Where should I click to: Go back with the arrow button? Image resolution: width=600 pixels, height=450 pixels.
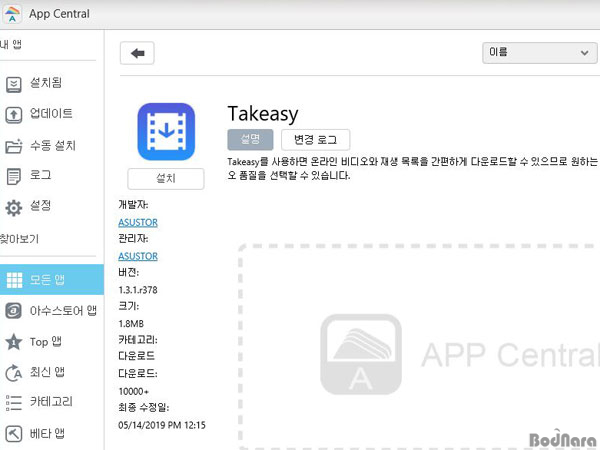click(137, 53)
